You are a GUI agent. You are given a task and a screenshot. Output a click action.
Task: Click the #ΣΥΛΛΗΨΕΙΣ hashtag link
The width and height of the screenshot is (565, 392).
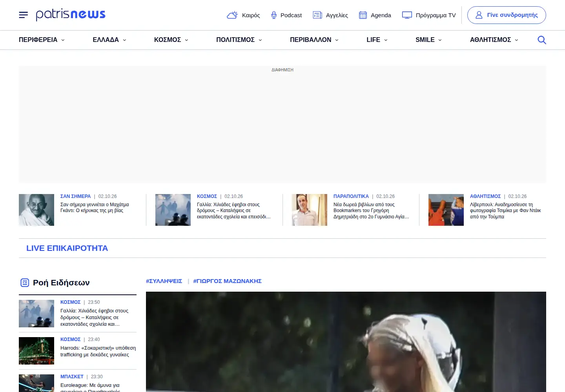164,281
